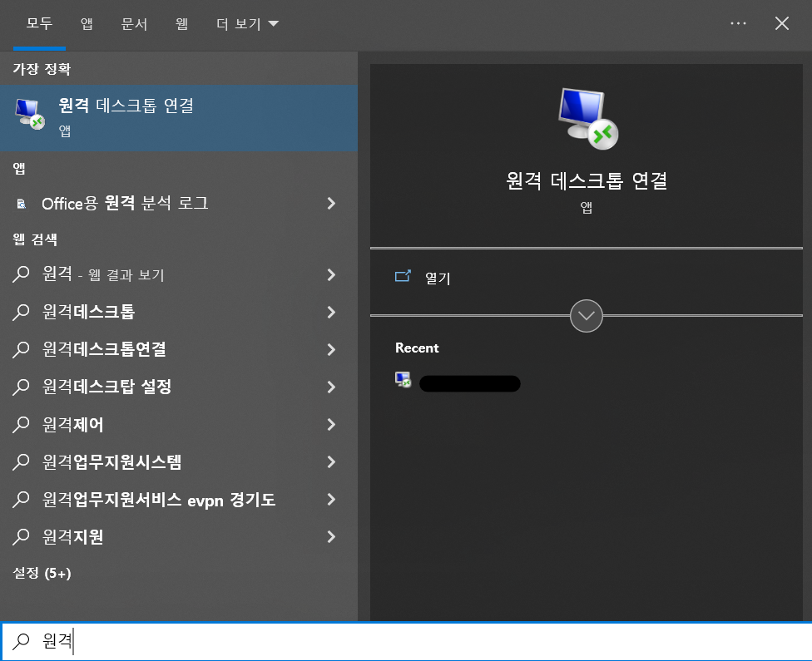This screenshot has height=661, width=812.
Task: Open the 원격 데스크톱 연결 best match result
Action: [179, 118]
